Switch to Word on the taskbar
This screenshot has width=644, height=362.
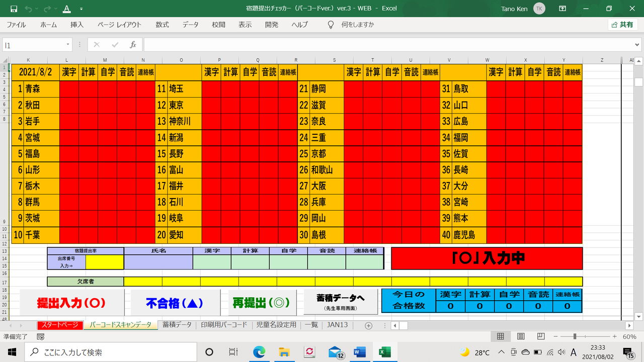tap(360, 352)
